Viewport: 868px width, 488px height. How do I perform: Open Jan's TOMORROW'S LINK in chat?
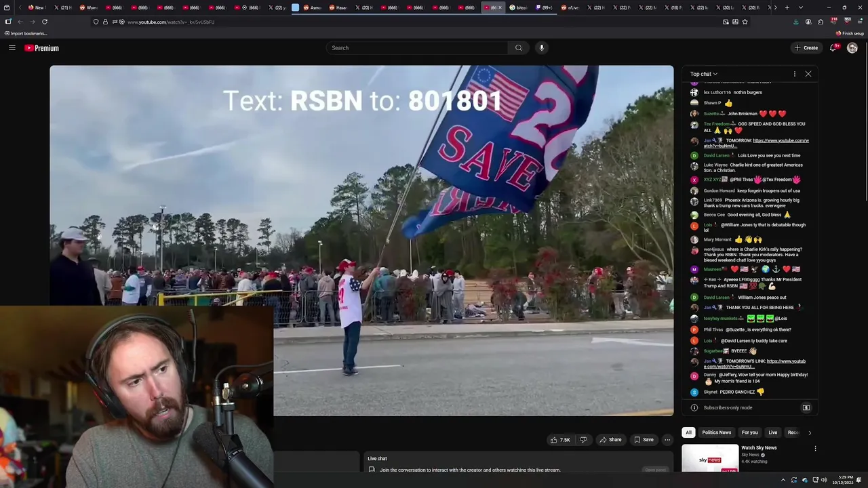(755, 364)
